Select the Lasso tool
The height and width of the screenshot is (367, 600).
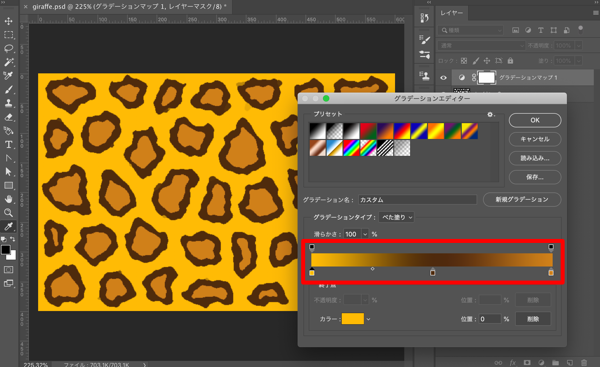click(8, 48)
